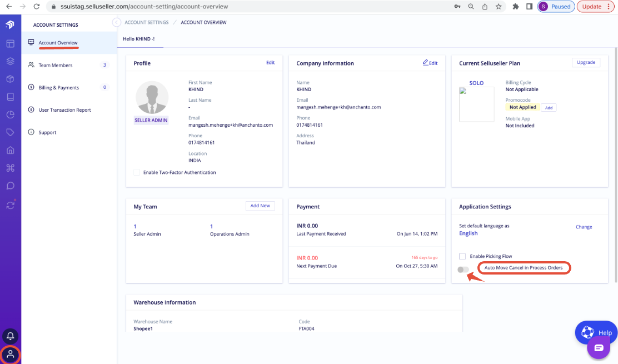
Task: Click warehouse code FTA004
Action: tap(307, 328)
